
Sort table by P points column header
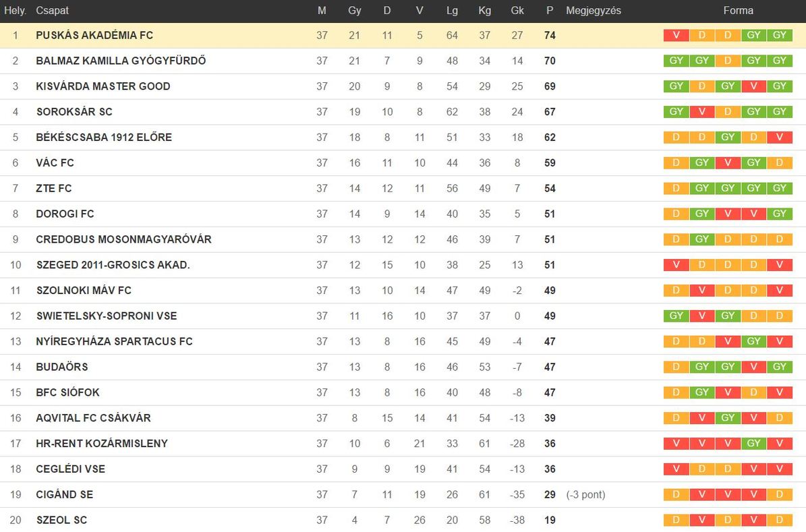point(550,10)
